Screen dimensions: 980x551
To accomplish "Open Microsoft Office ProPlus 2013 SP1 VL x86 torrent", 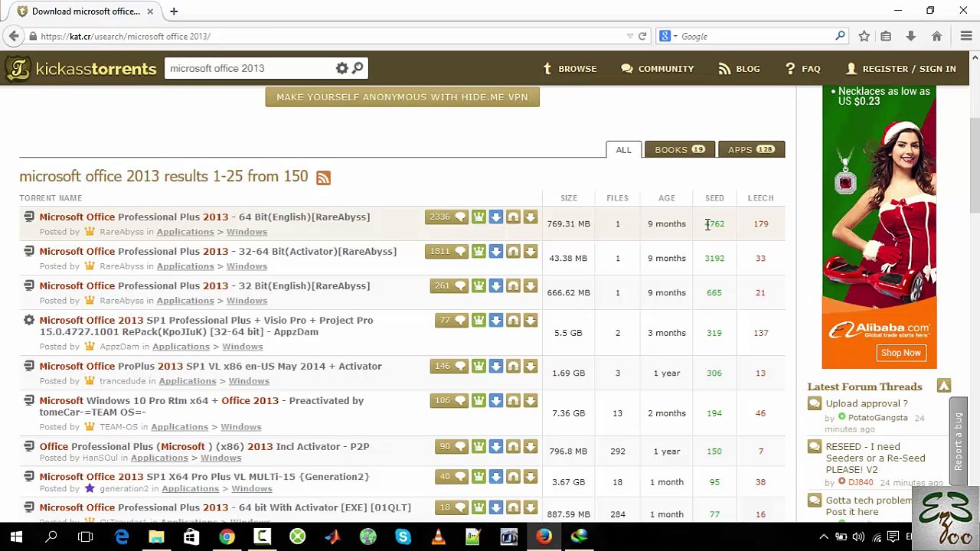I will [211, 367].
